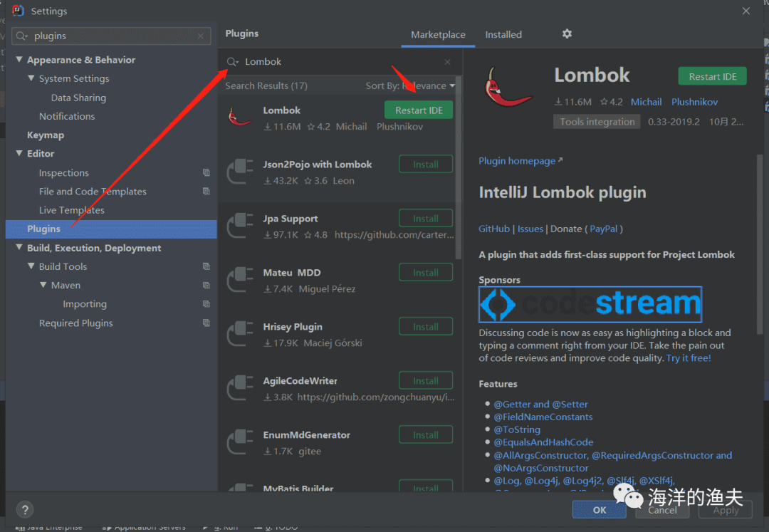The image size is (769, 532).
Task: Click the project-level icon beside Build Tools
Action: [x=206, y=266]
